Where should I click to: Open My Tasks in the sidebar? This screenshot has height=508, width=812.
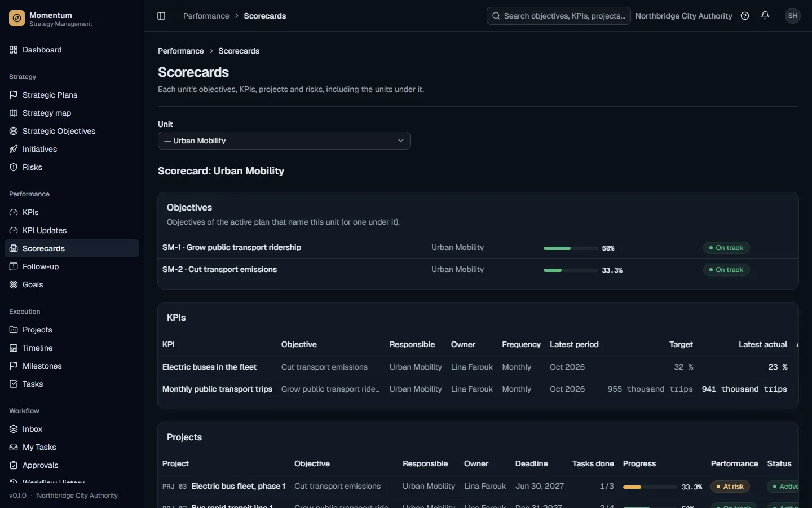(x=72, y=447)
